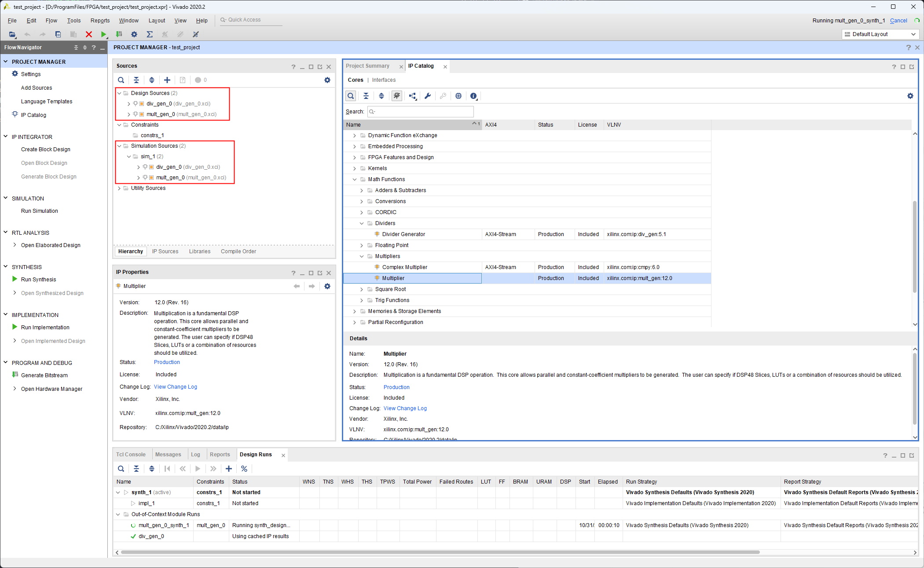924x568 pixels.
Task: Click the Generate Bitstream toolbar icon
Action: click(119, 34)
